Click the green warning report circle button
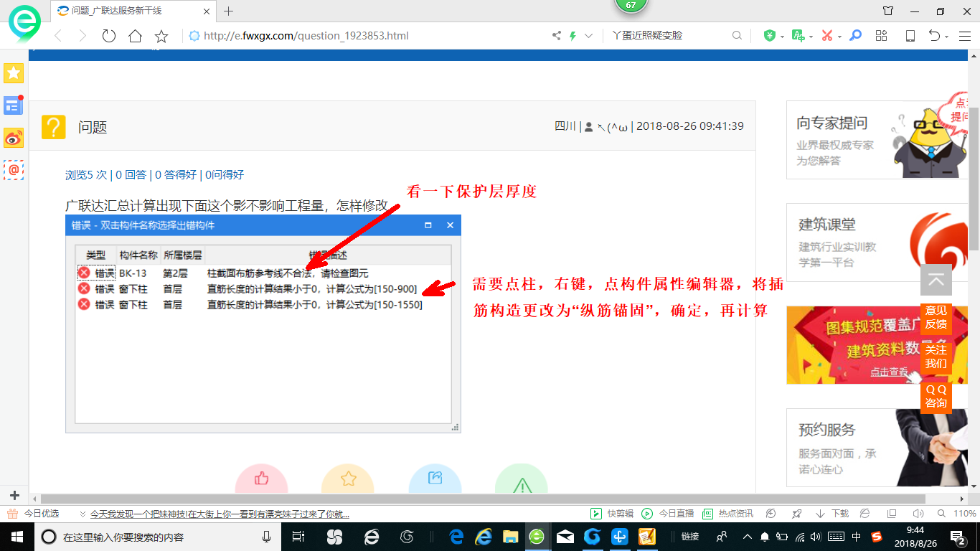Image resolution: width=980 pixels, height=551 pixels. tap(522, 479)
